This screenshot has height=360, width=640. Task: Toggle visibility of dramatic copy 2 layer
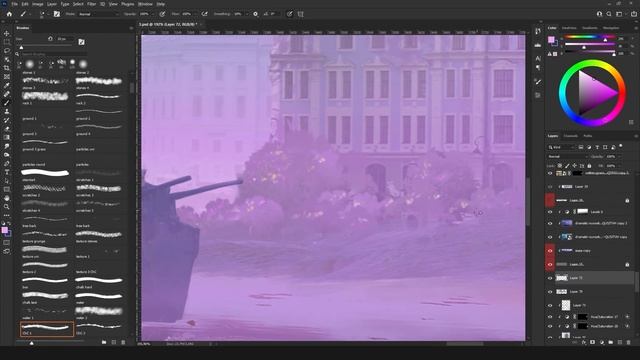[x=550, y=223]
